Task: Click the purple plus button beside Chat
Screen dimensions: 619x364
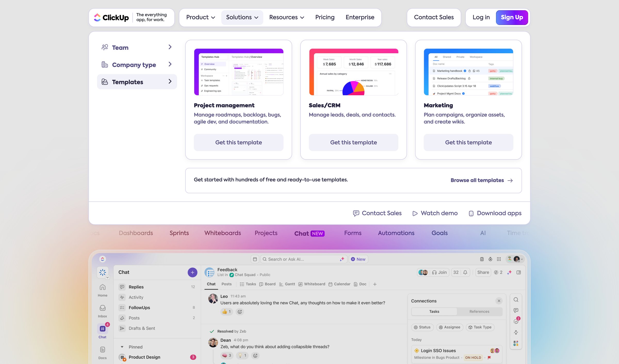Action: point(192,272)
